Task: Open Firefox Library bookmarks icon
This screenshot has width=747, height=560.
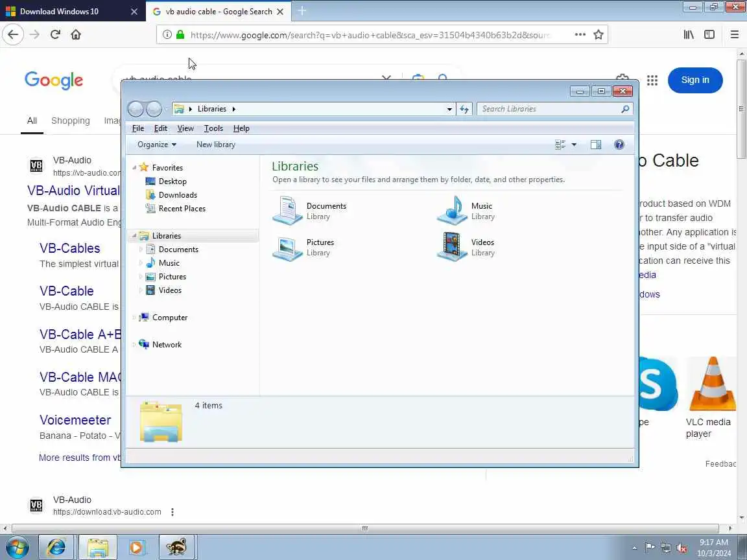Action: pyautogui.click(x=689, y=34)
